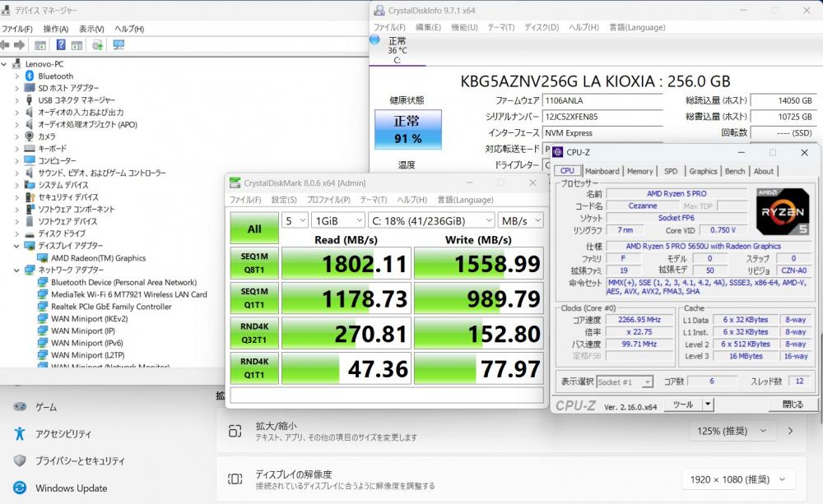The image size is (823, 504).
Task: Open the 操作(A) menu in Device Manager
Action: click(55, 29)
